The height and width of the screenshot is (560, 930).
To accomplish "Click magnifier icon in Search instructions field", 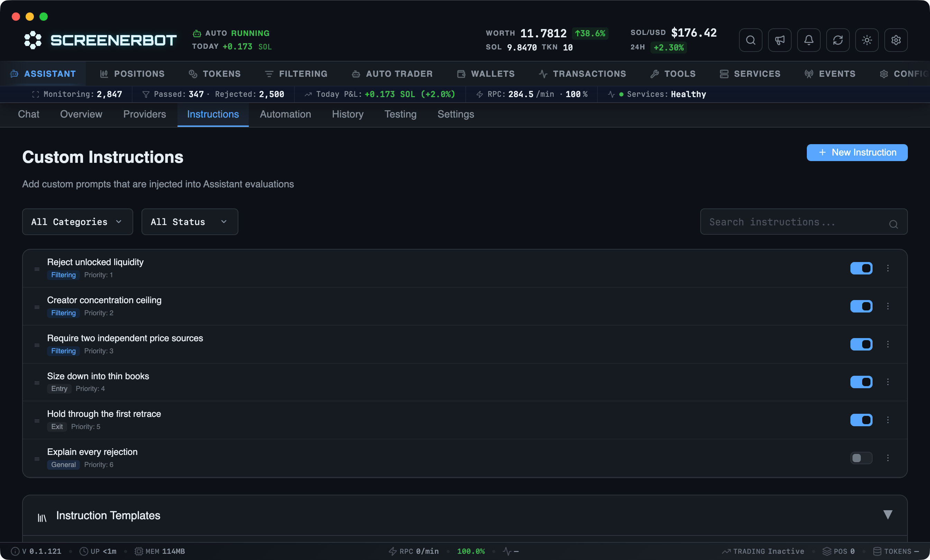I will [x=893, y=224].
